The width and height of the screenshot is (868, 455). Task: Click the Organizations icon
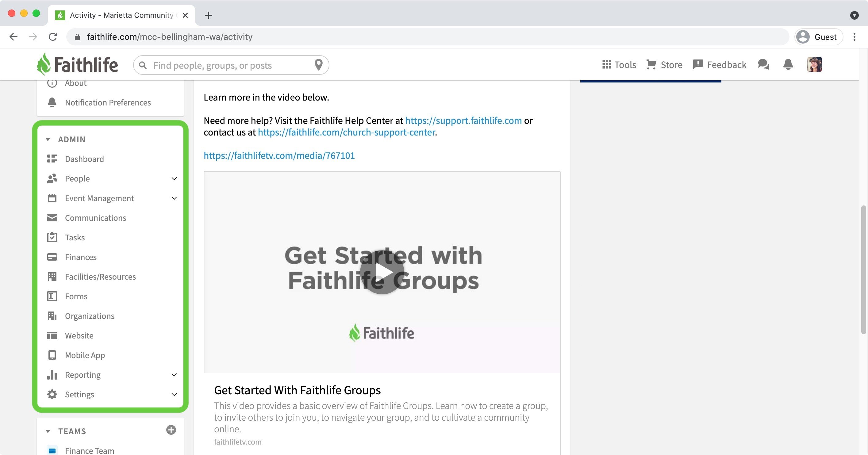click(52, 315)
